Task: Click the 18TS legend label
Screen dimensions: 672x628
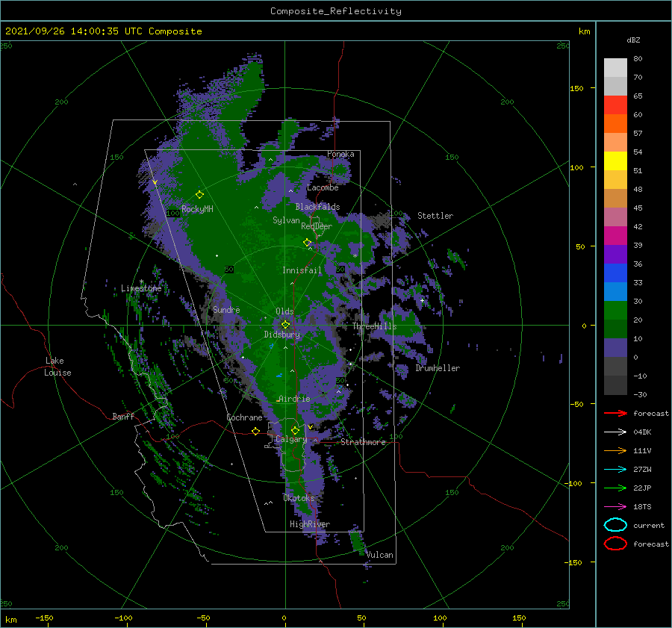Action: 642,507
